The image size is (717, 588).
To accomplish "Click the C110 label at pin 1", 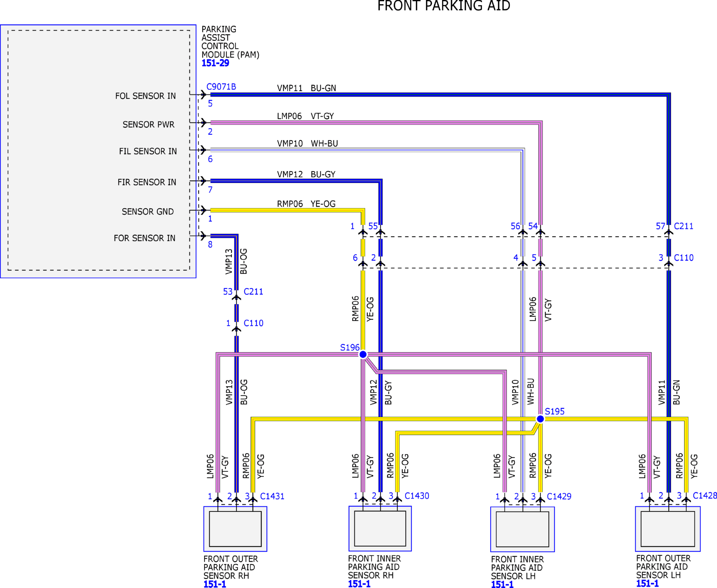I will (253, 323).
